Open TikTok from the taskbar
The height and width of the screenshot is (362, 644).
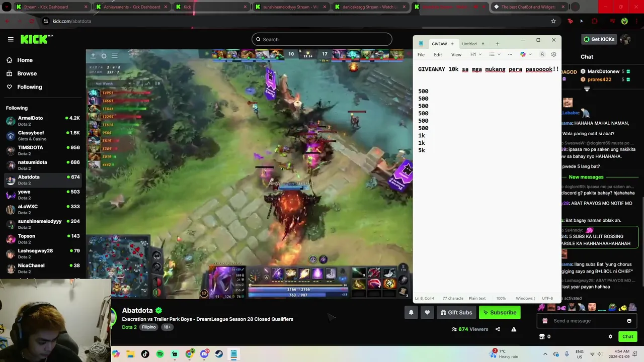[x=145, y=354]
